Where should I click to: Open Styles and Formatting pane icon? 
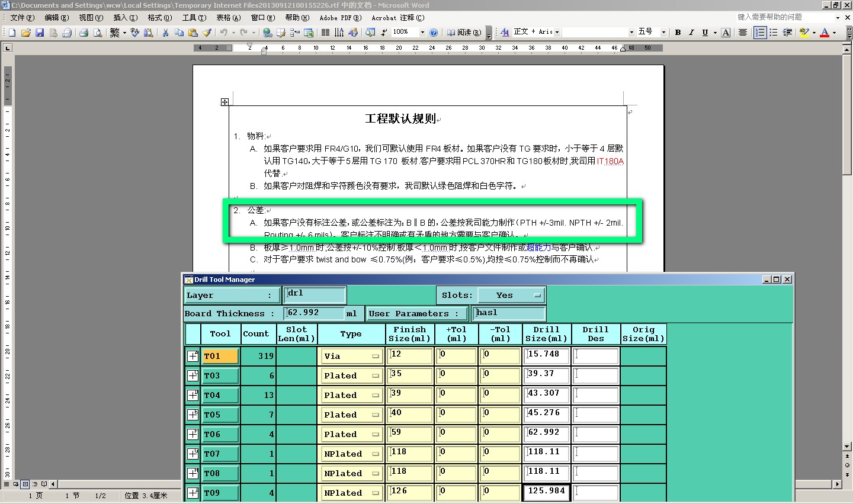tap(505, 32)
